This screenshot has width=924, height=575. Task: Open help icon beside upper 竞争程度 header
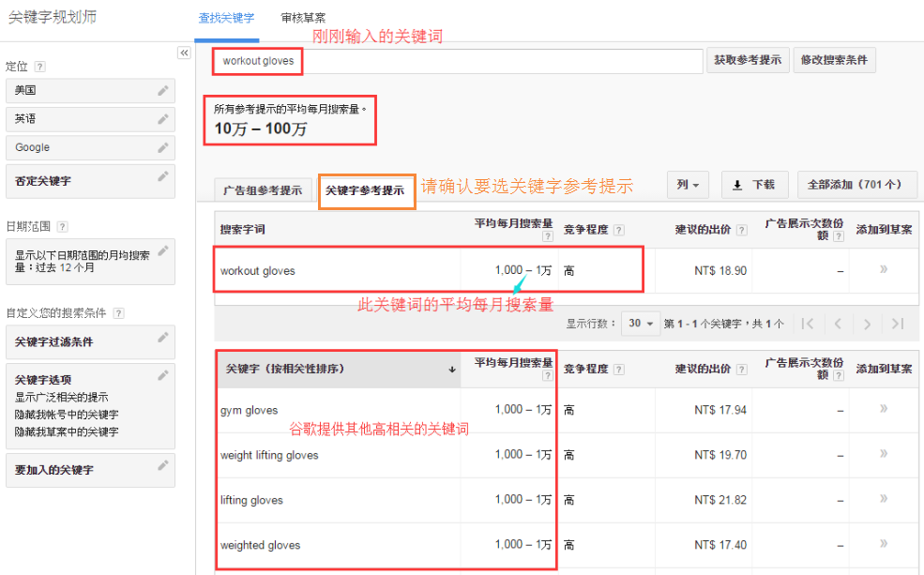tap(619, 231)
